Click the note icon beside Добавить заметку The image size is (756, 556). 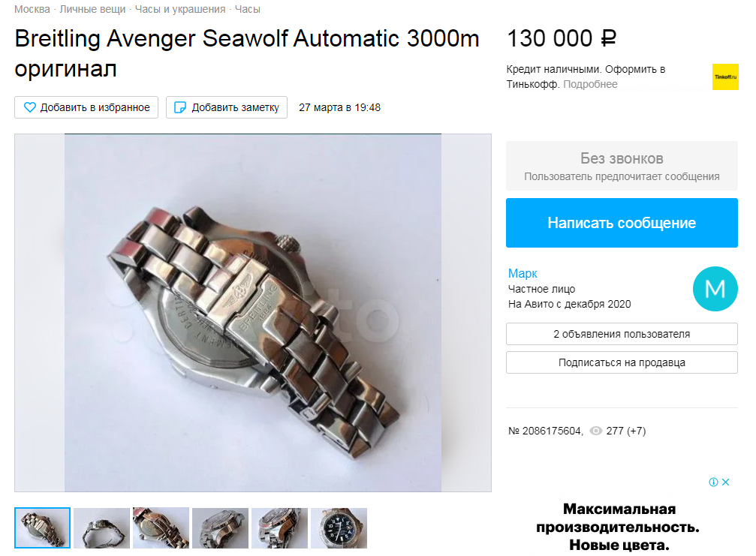click(x=180, y=107)
